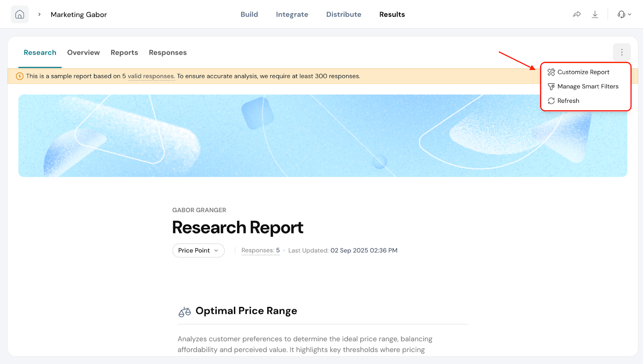Click the Marketing Gabor survey name
This screenshot has height=364, width=643.
pyautogui.click(x=79, y=14)
